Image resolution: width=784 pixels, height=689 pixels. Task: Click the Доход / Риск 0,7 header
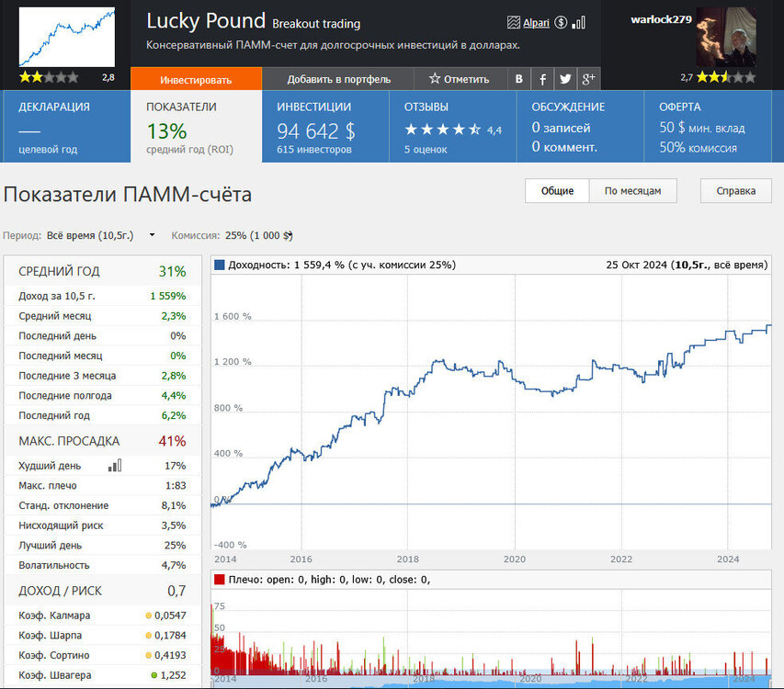(103, 591)
